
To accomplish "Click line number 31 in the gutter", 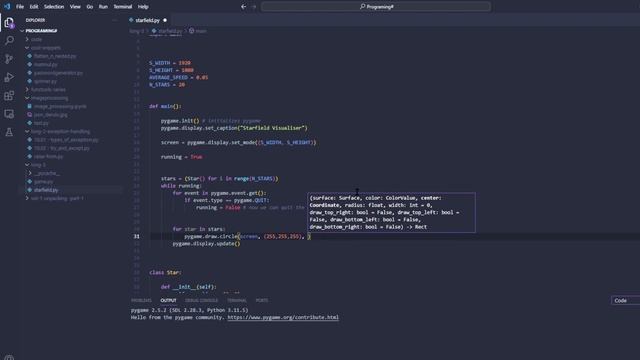I will 136,236.
